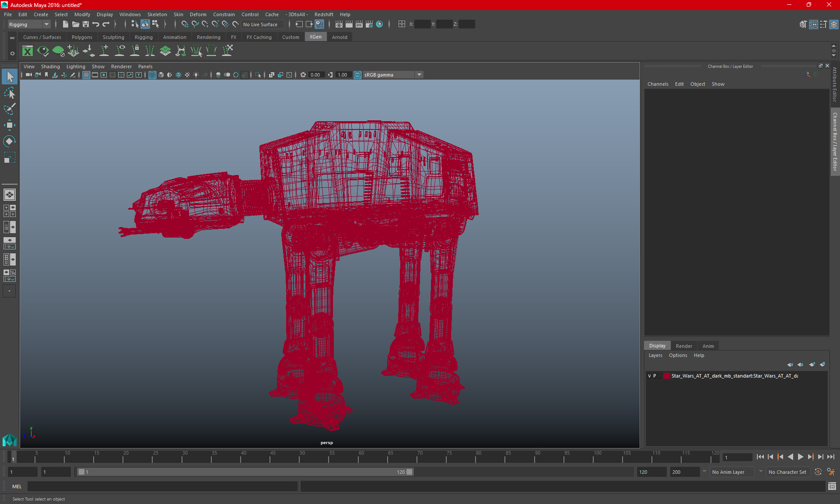Image resolution: width=840 pixels, height=504 pixels.
Task: Activate the Rotate tool
Action: [x=9, y=141]
